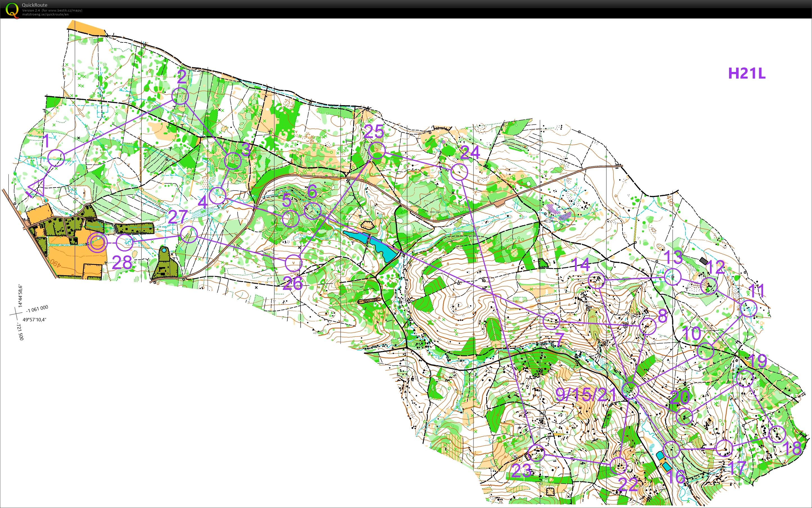Image resolution: width=812 pixels, height=508 pixels.
Task: Select control circle 27
Action: 189,234
